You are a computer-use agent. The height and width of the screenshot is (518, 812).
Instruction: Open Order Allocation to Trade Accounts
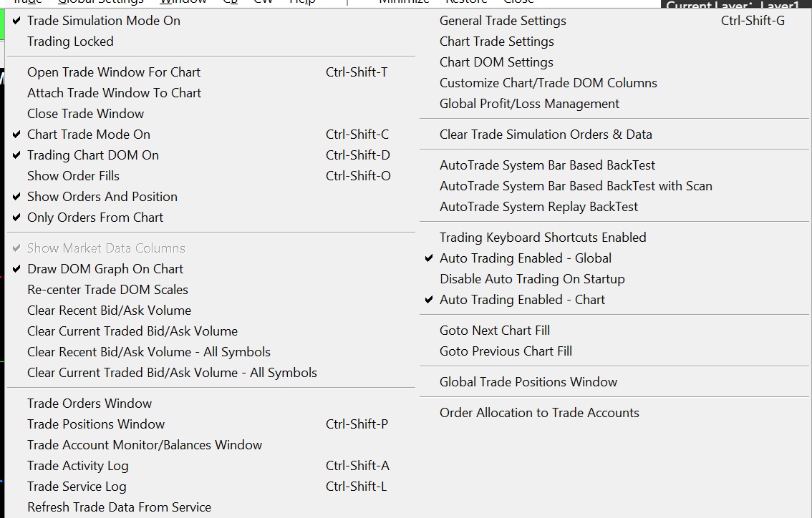pos(539,413)
